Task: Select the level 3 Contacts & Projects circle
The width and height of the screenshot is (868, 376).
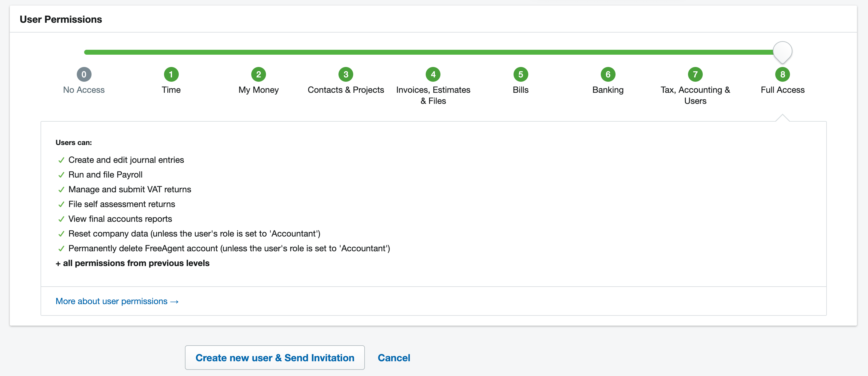Action: (346, 74)
